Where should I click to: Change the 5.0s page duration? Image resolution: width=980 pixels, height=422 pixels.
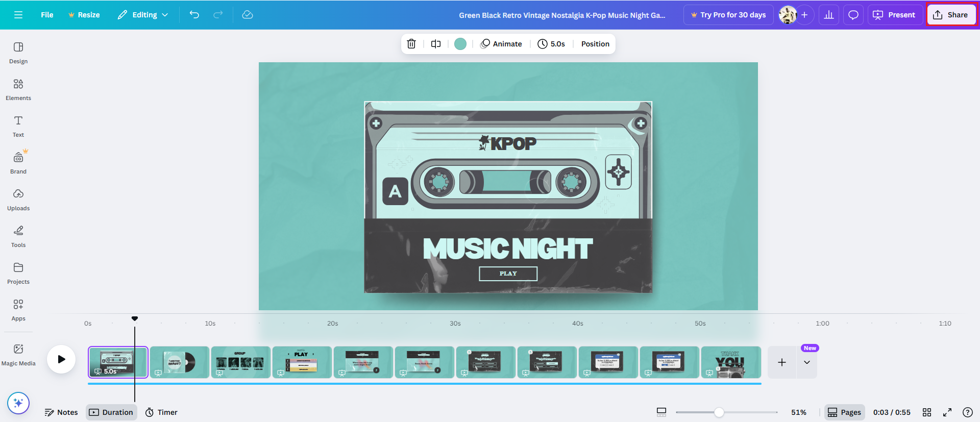tap(551, 44)
